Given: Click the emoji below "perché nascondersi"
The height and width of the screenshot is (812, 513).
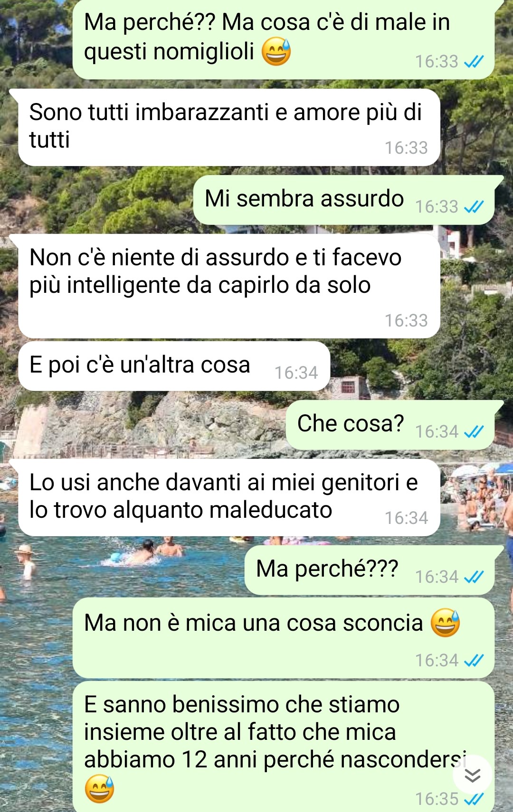Looking at the screenshot, I should (x=99, y=789).
